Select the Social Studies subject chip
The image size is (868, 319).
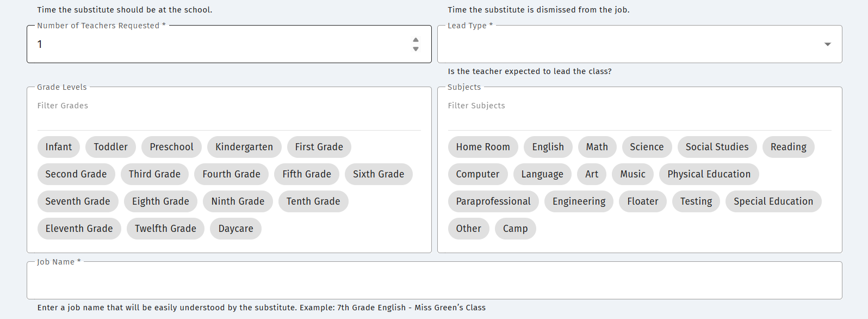717,147
